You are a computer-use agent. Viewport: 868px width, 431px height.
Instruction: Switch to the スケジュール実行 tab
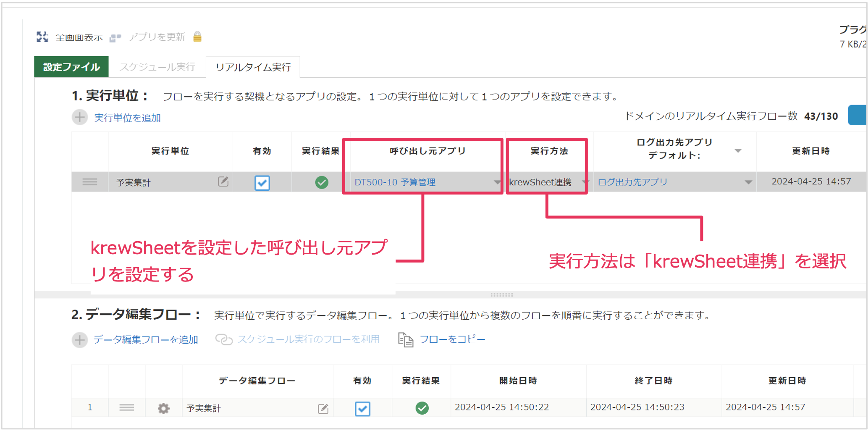pyautogui.click(x=157, y=67)
